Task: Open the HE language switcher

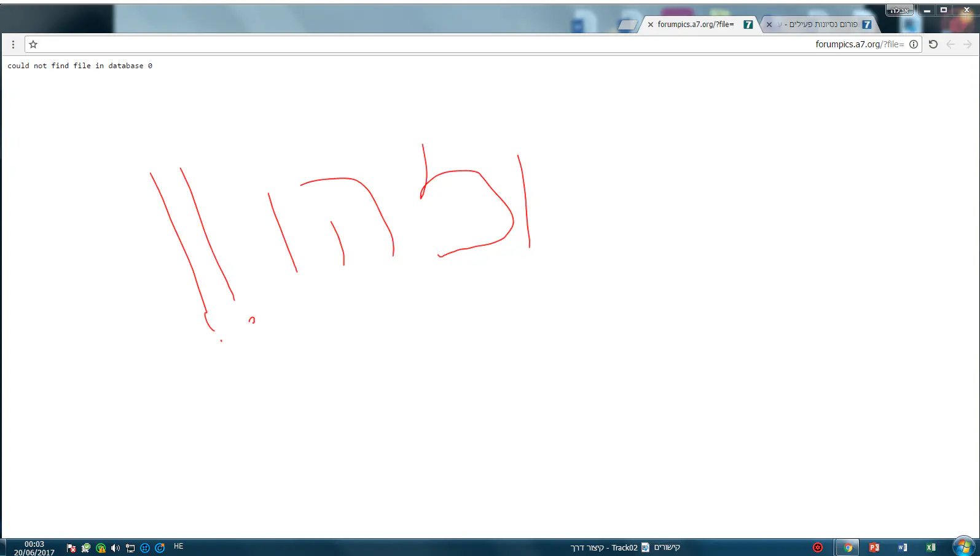Action: [179, 546]
